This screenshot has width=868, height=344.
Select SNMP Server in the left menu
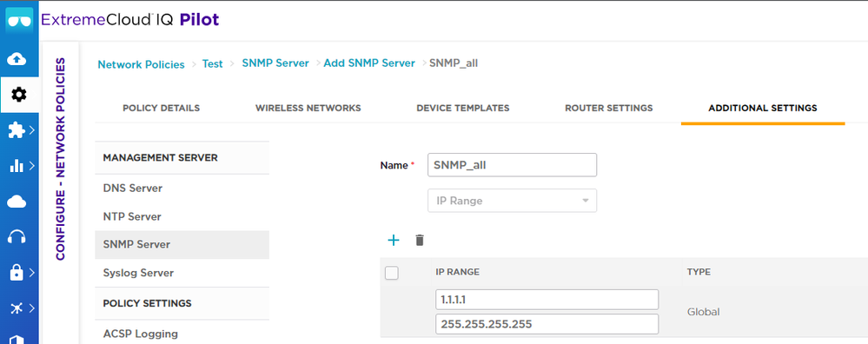[182, 244]
